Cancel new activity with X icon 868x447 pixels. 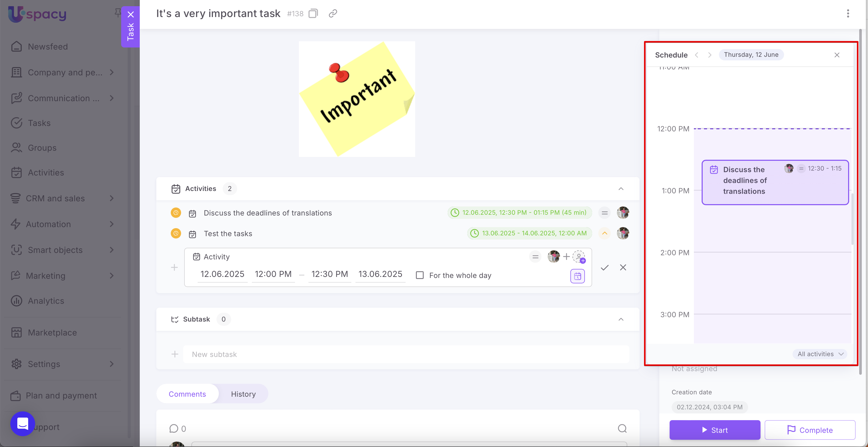pyautogui.click(x=623, y=268)
